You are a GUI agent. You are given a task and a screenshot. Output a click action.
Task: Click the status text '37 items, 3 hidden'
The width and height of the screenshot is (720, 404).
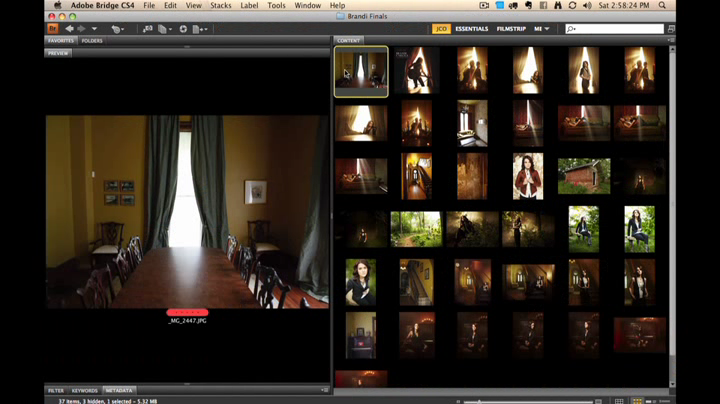coord(108,401)
